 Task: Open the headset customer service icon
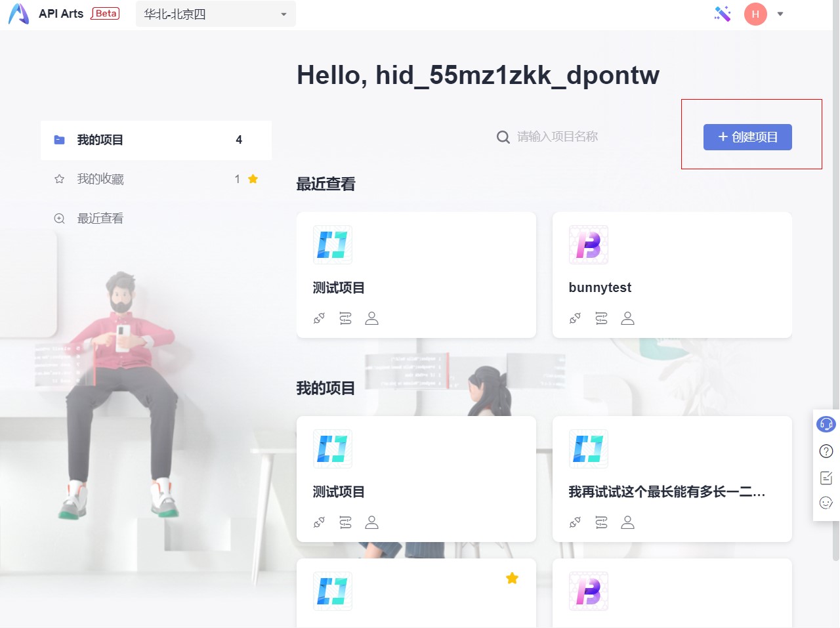826,424
